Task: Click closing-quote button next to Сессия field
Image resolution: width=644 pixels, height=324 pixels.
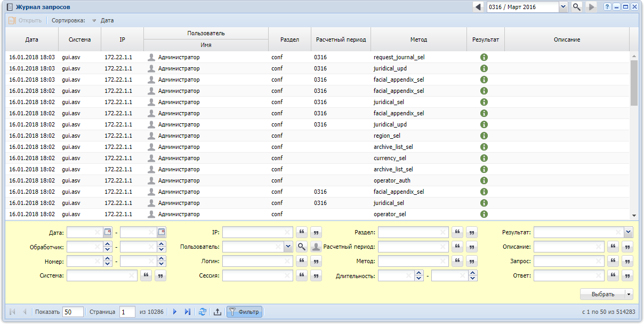Action: tap(317, 275)
